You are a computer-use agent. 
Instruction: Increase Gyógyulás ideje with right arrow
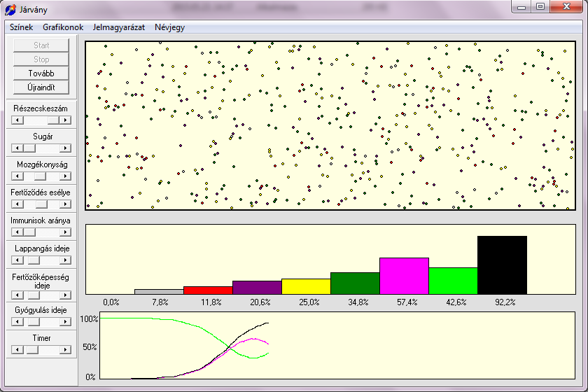pyautogui.click(x=65, y=321)
